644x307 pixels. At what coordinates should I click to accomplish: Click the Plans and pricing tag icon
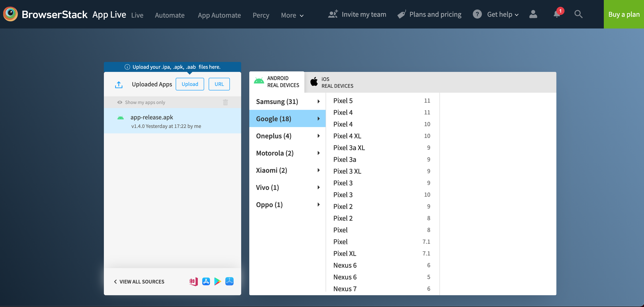402,14
